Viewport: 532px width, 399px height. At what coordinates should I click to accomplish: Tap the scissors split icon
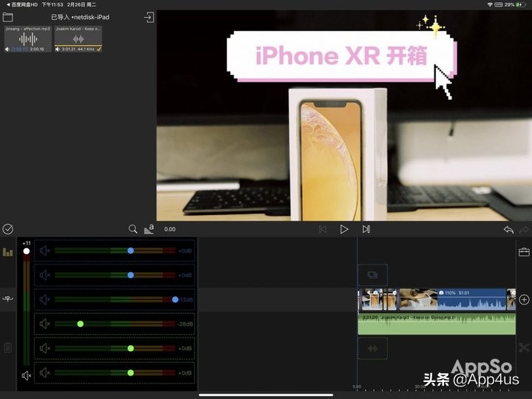(524, 348)
